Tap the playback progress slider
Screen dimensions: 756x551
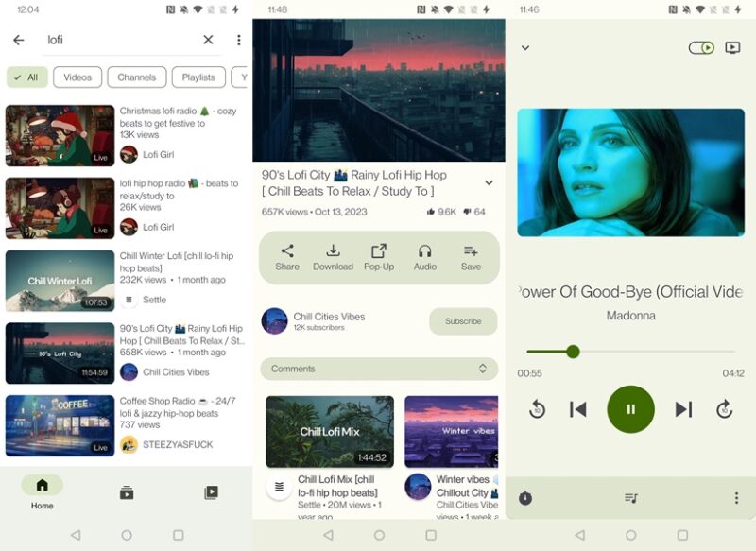[573, 352]
